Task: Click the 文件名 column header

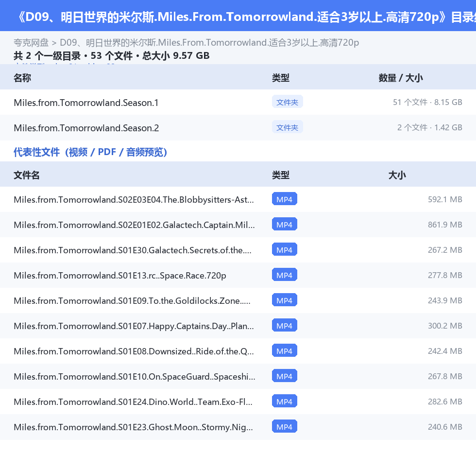Action: click(26, 175)
